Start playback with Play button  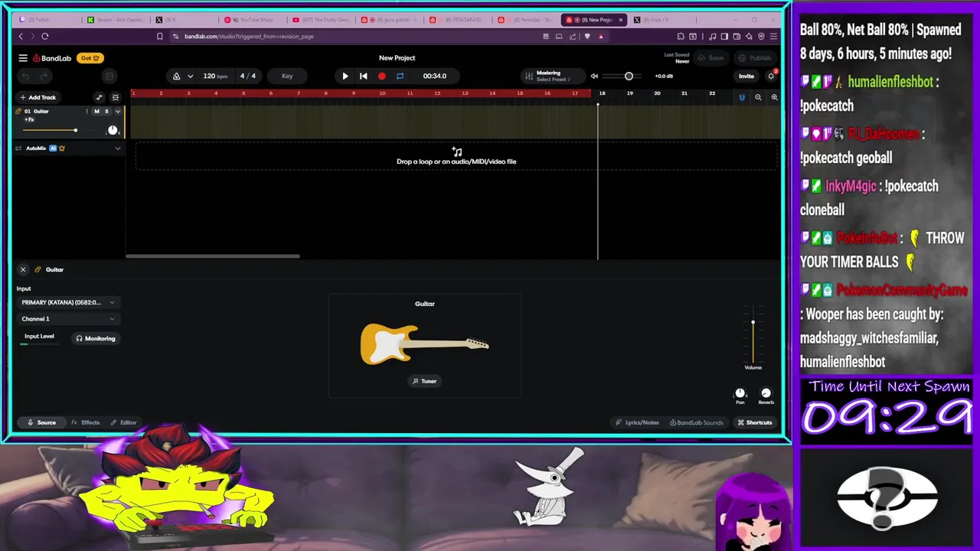pos(345,76)
